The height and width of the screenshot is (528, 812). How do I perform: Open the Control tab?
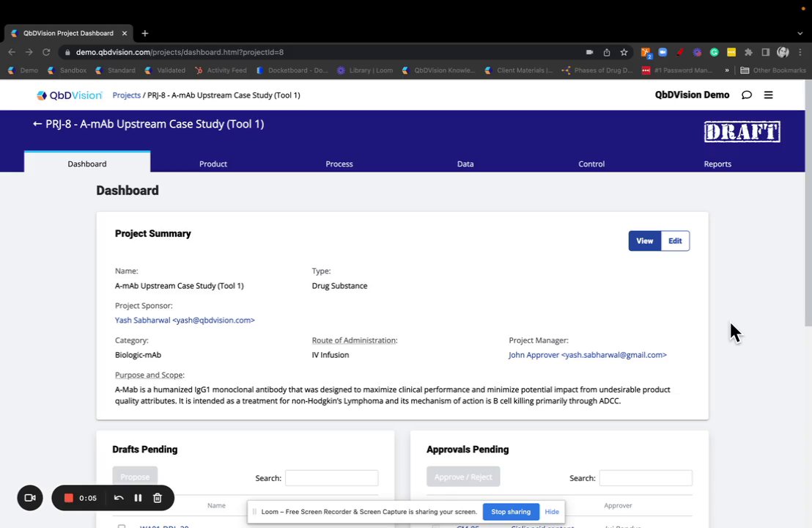click(x=591, y=164)
